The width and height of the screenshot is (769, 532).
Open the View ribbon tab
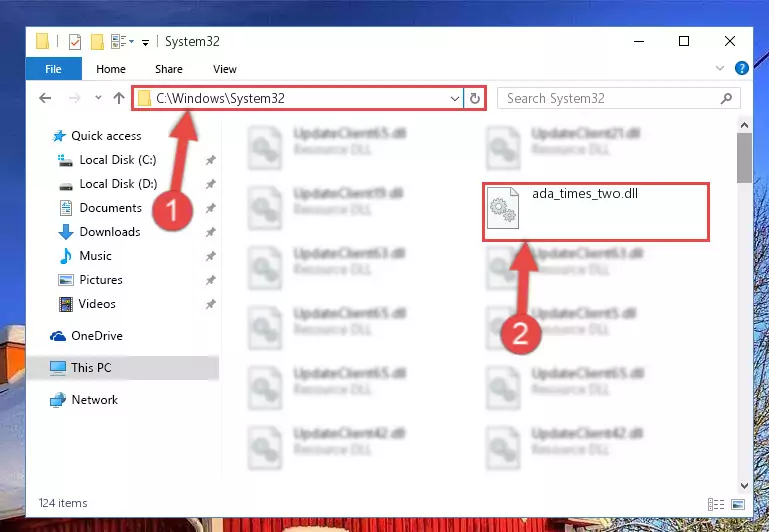pyautogui.click(x=225, y=69)
